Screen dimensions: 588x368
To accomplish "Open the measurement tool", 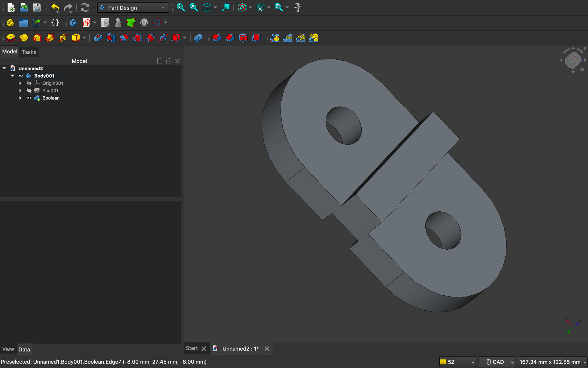I will pos(297,7).
